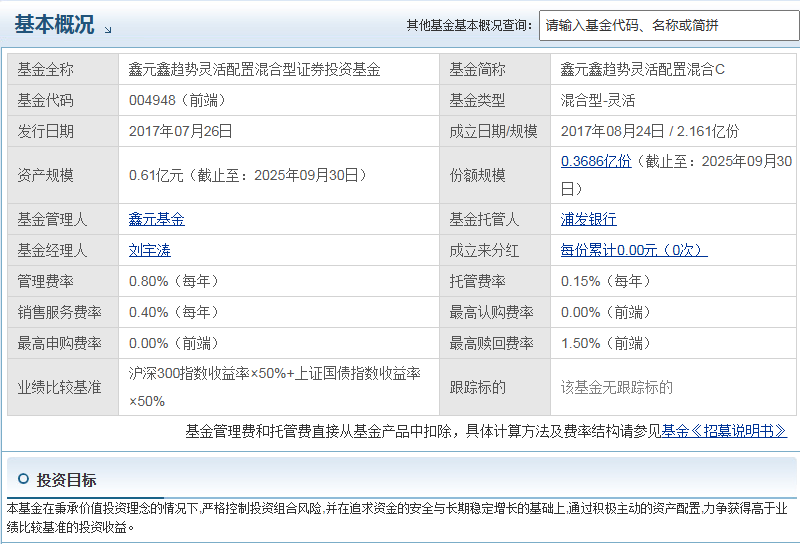Click the 基金简称 column label
The height and width of the screenshot is (544, 800).
coord(478,69)
